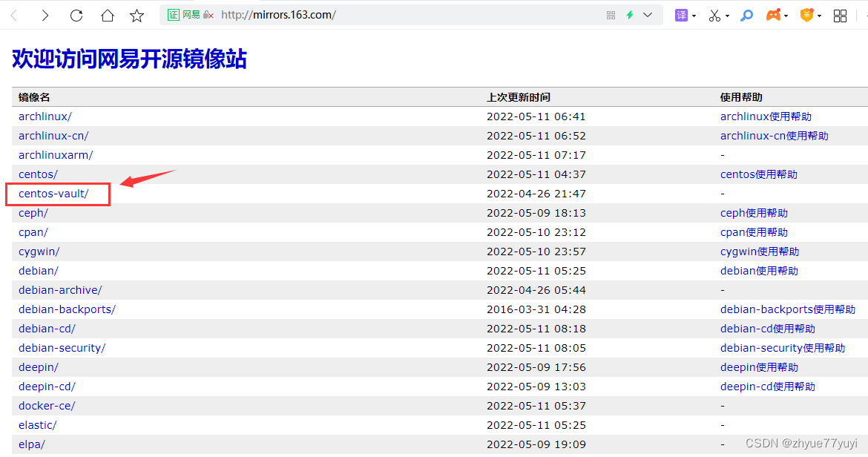868x457 pixels.
Task: Click the green certificate icon in address bar
Action: pyautogui.click(x=174, y=15)
